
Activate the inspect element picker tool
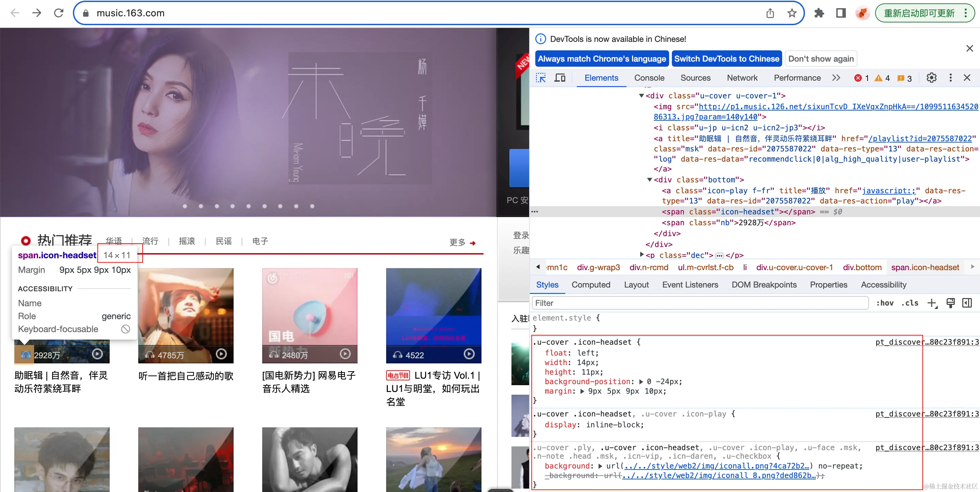tap(541, 78)
